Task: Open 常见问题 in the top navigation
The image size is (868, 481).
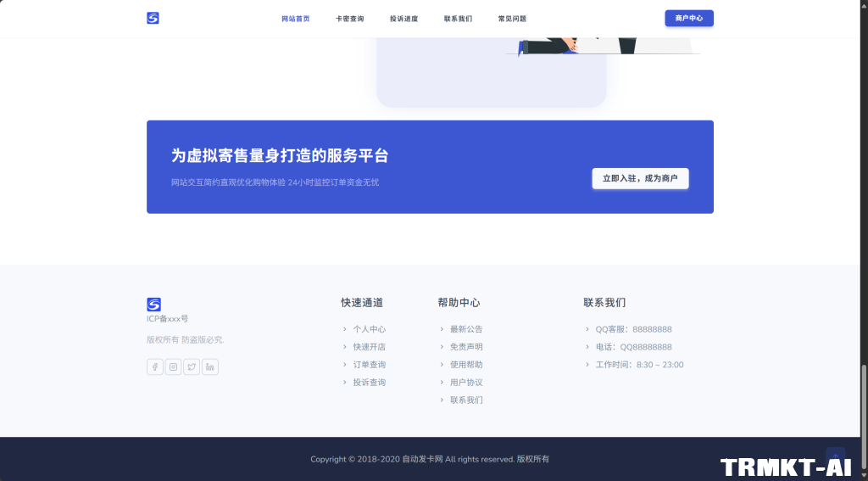Action: pyautogui.click(x=512, y=19)
